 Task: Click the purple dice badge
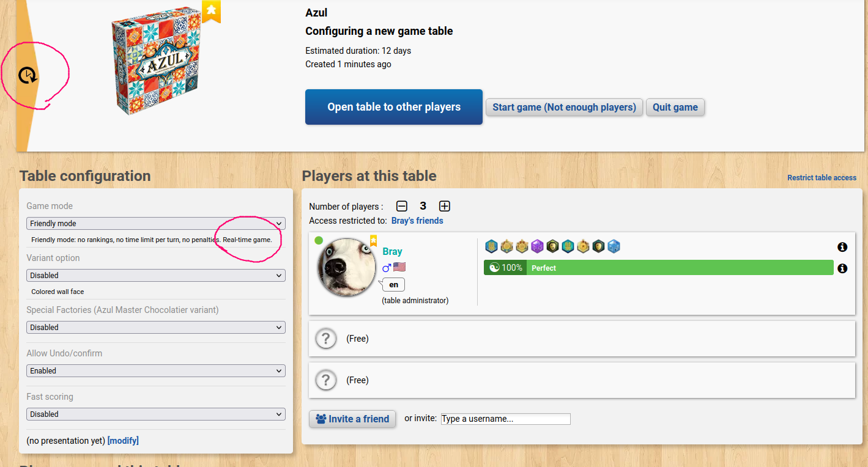[x=537, y=246]
